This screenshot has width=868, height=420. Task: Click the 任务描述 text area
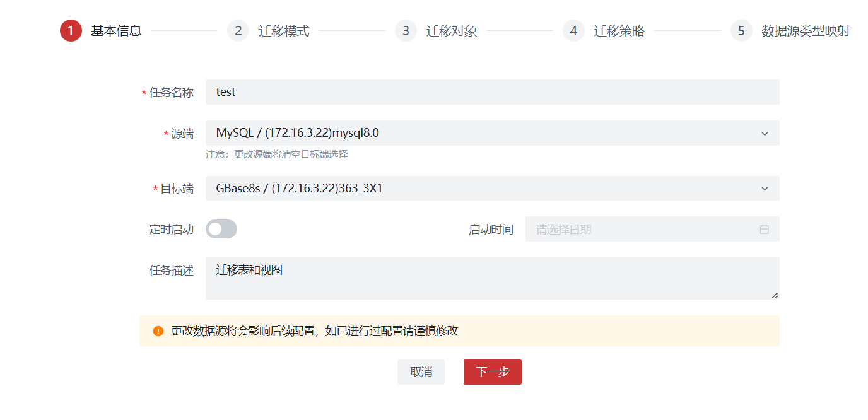point(492,278)
